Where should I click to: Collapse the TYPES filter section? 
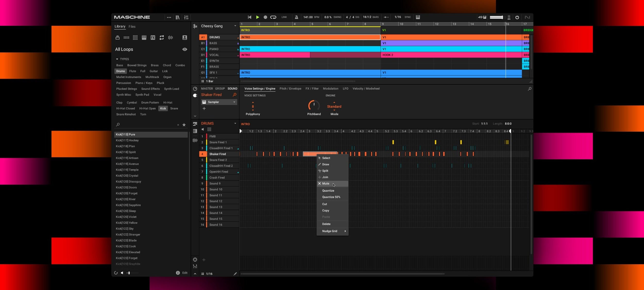(117, 59)
